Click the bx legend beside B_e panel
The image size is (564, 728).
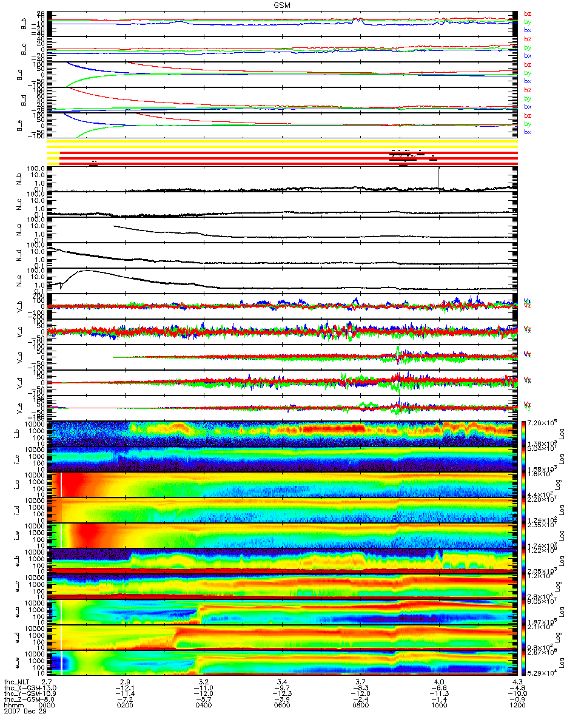point(527,132)
